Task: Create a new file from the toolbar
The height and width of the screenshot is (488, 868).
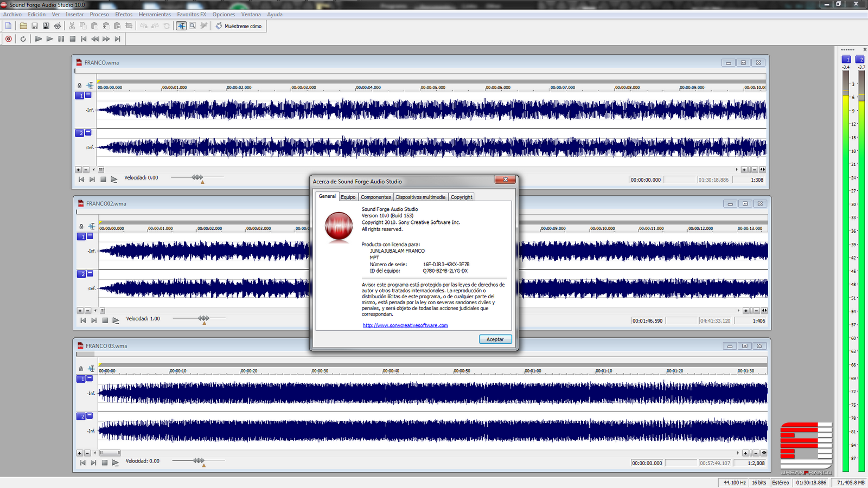Action: (x=8, y=25)
